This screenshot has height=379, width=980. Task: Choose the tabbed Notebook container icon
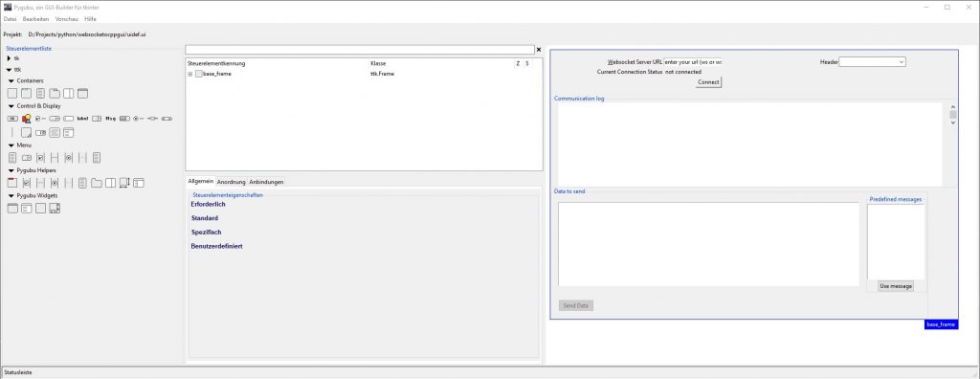[55, 93]
